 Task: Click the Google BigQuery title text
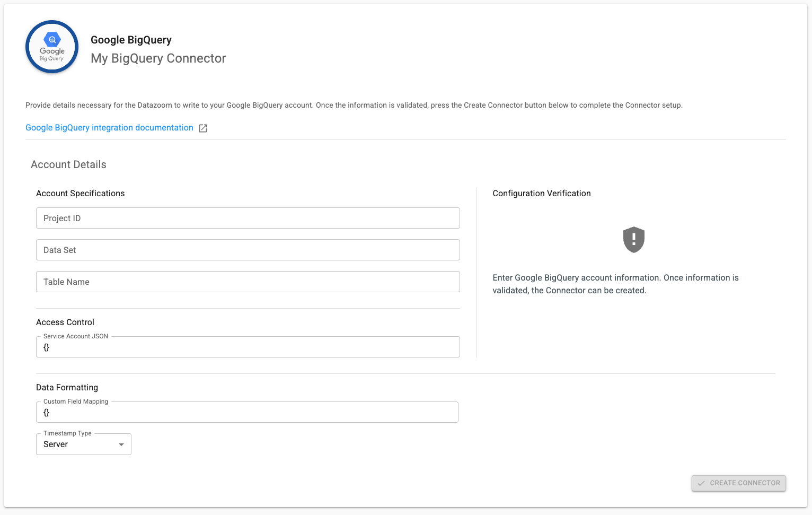131,40
